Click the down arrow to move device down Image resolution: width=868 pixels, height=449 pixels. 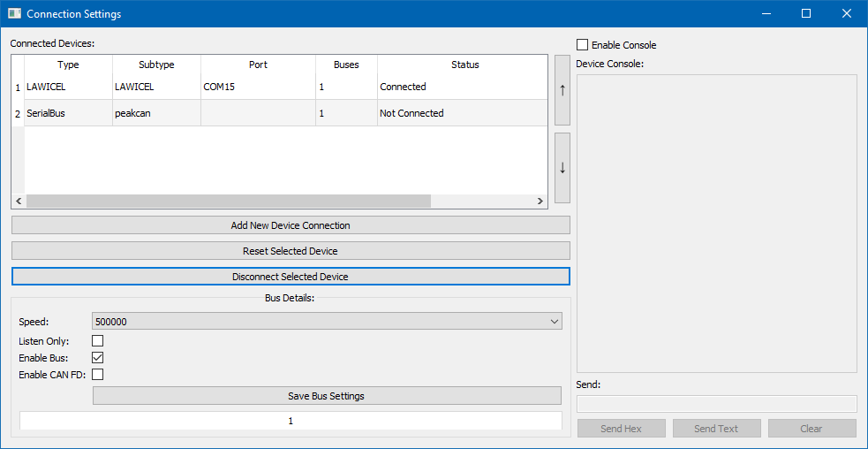(x=562, y=168)
